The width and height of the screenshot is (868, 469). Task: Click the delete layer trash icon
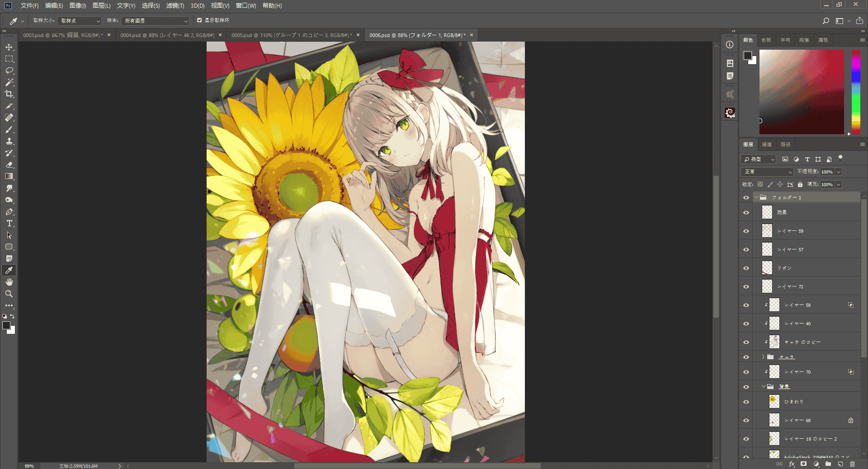(x=852, y=464)
